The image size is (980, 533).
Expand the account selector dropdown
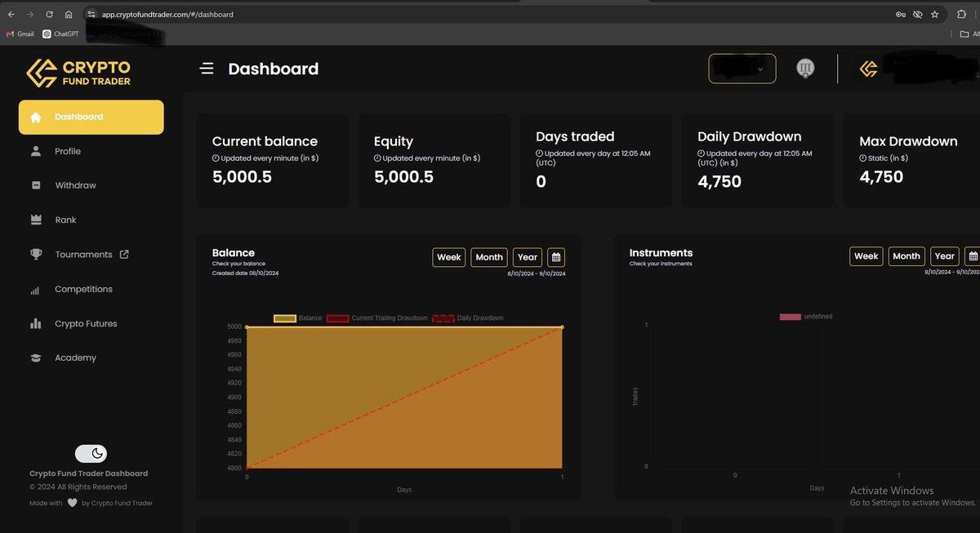[741, 69]
